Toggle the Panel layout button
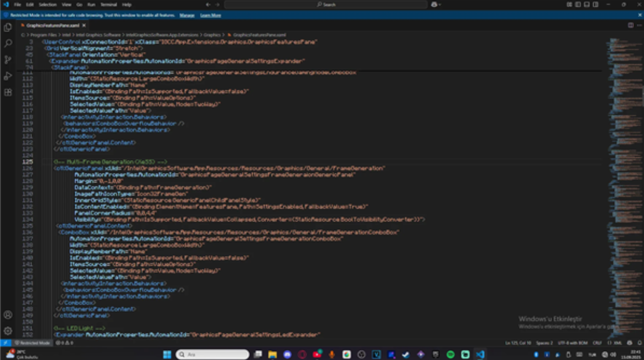644x360 pixels. (x=586, y=4)
